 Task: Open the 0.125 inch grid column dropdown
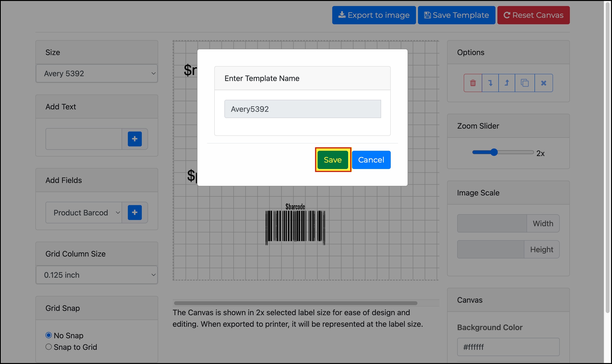(x=97, y=275)
